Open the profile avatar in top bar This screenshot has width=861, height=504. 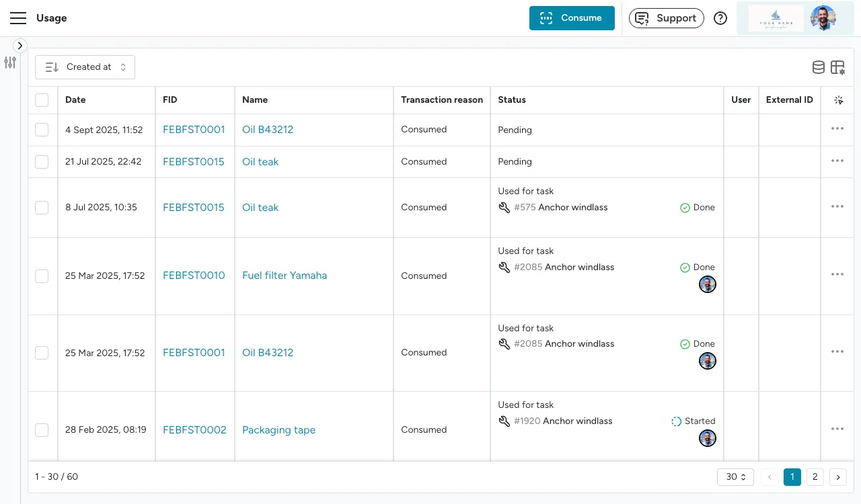coord(823,18)
